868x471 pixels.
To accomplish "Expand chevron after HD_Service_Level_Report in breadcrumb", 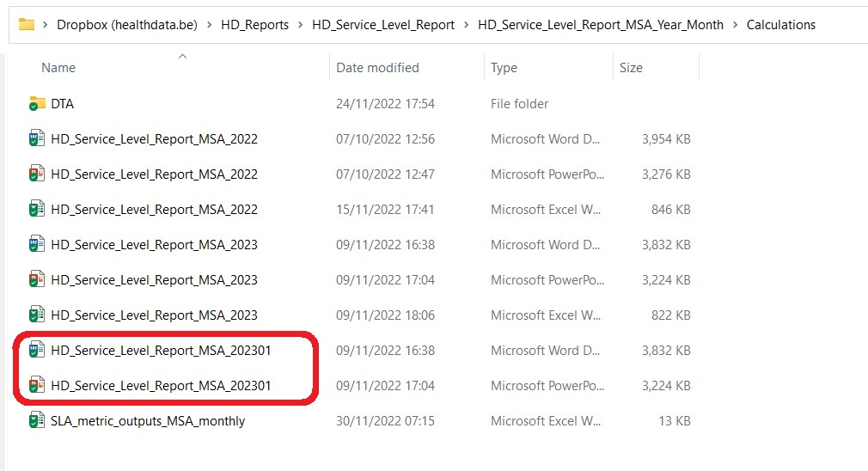I will (467, 25).
